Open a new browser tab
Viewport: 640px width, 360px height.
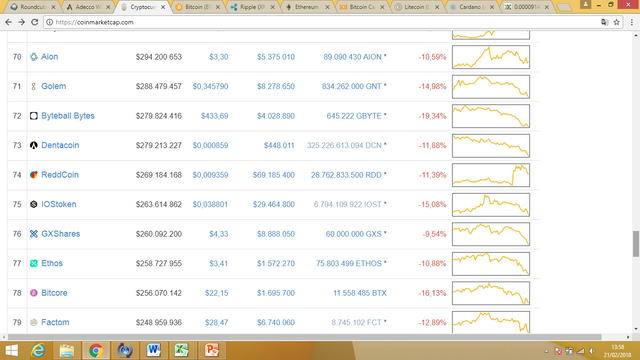(564, 7)
